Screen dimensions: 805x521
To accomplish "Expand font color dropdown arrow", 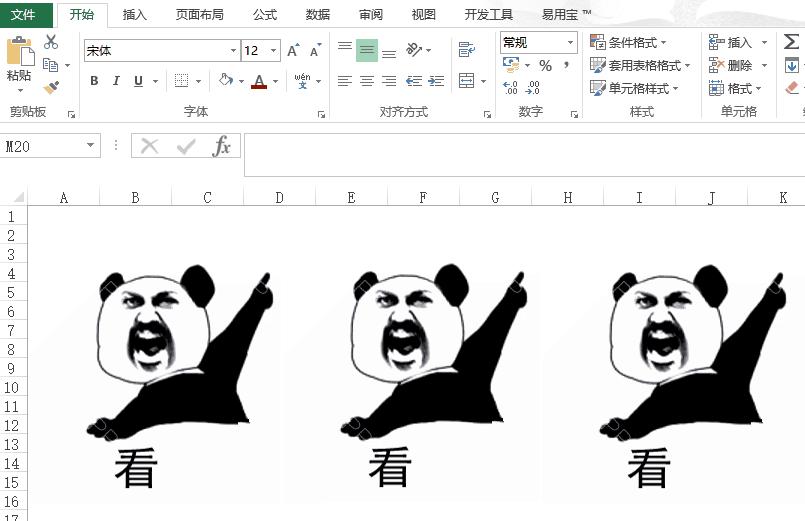I will (x=276, y=81).
